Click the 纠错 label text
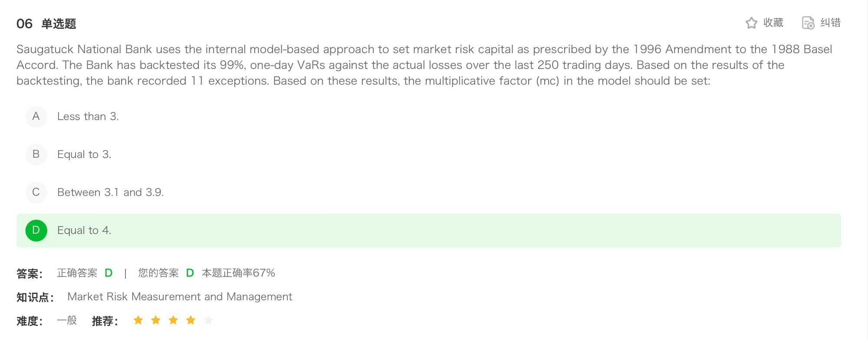This screenshot has width=868, height=340. (x=831, y=23)
